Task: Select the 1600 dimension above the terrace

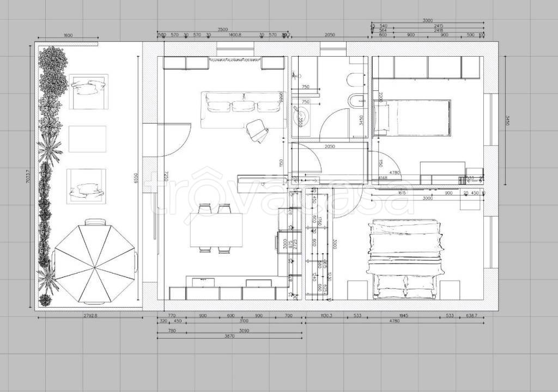Action: [x=68, y=35]
